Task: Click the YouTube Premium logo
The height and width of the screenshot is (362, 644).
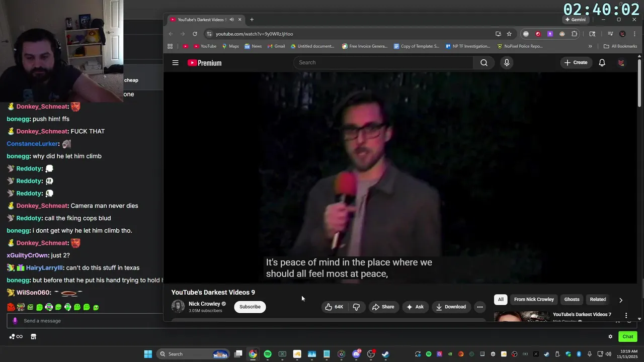Action: (x=204, y=63)
